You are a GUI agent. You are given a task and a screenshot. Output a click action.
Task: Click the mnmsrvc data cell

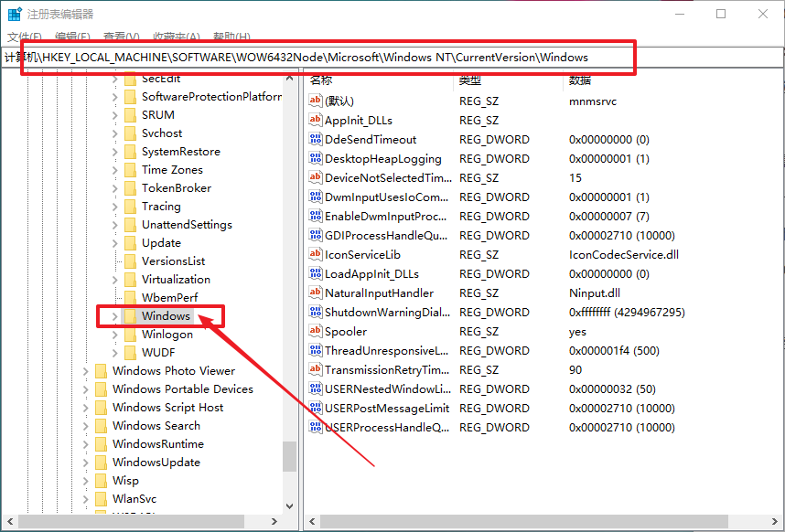(593, 101)
